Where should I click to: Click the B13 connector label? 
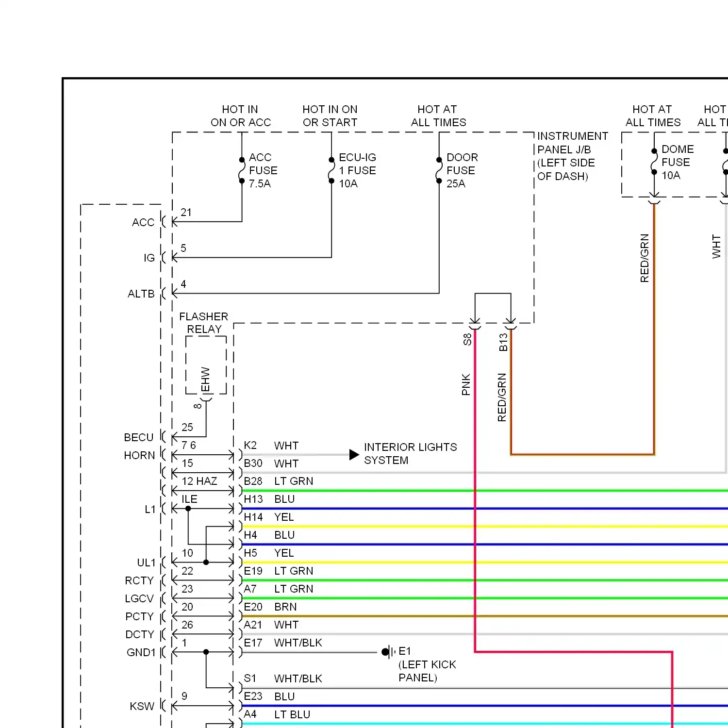[x=503, y=342]
